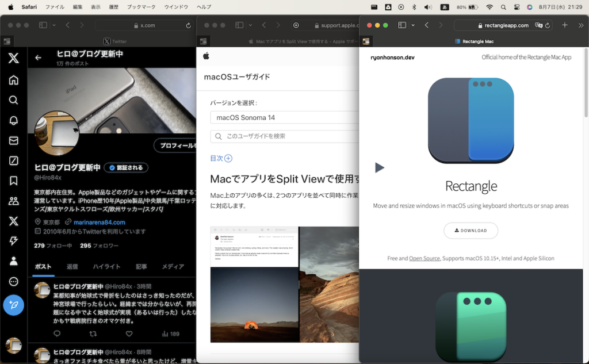589x364 pixels.
Task: Open Notifications bell in X sidebar
Action: click(x=14, y=120)
